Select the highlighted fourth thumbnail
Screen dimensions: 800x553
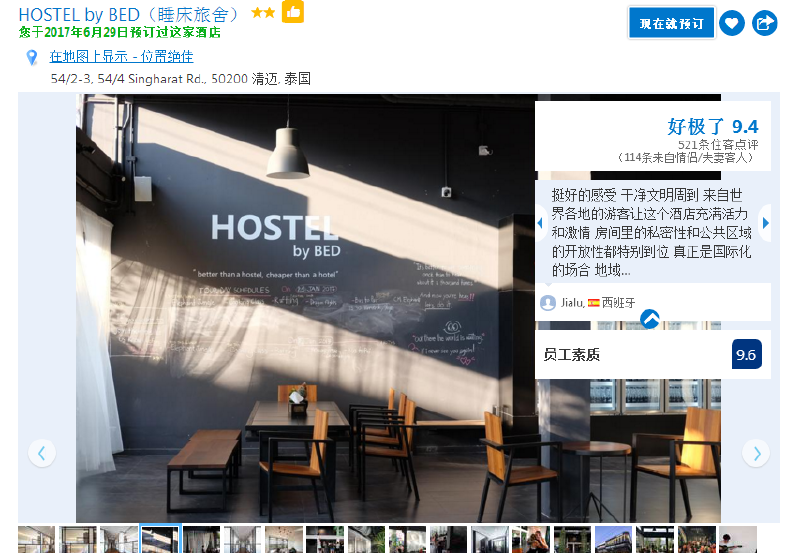click(x=160, y=539)
